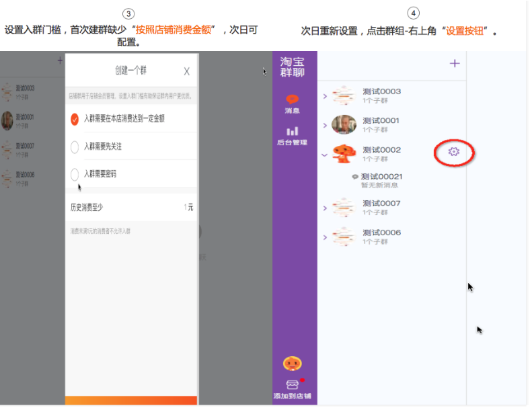Expand the 测试0003 group chevron

pyautogui.click(x=326, y=97)
